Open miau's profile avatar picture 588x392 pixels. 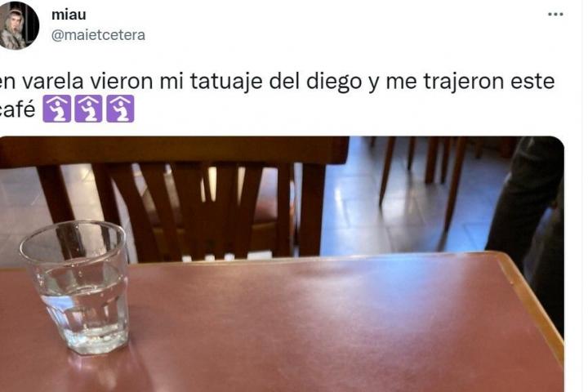pyautogui.click(x=18, y=25)
